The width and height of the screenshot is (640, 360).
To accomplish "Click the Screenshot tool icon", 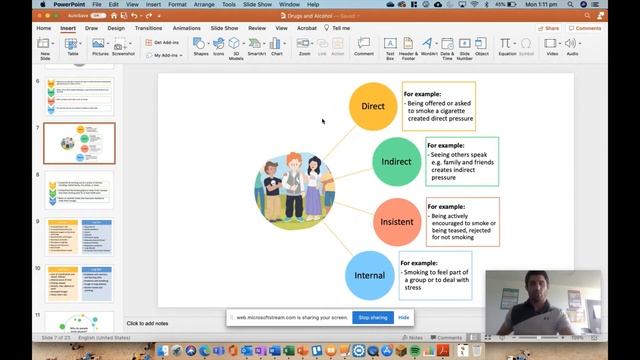I will [x=119, y=43].
